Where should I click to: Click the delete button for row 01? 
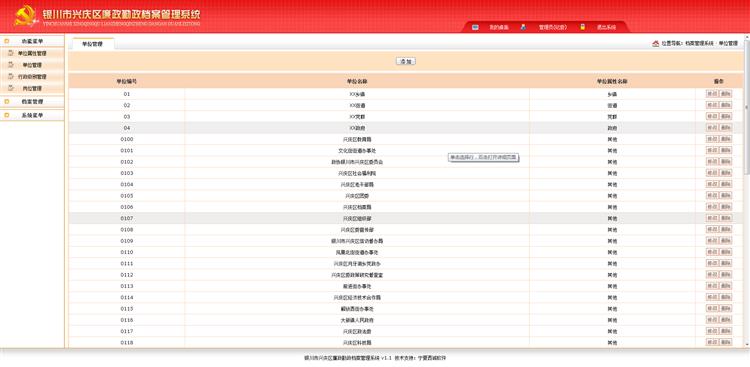tap(726, 94)
